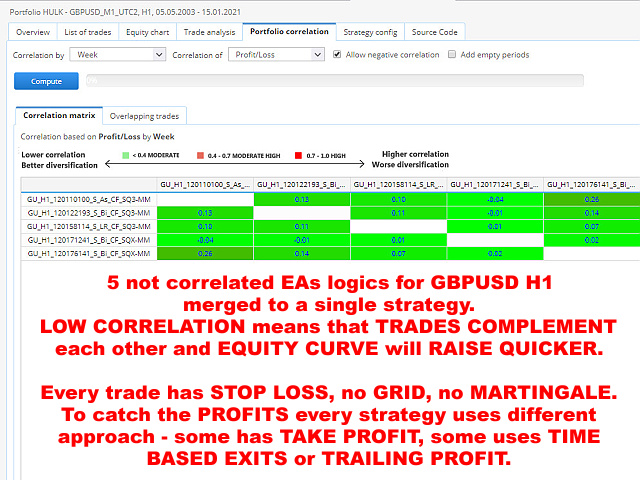Select row GU_H1_120122193_S_Bi_CF_SQ3-MM

tap(89, 213)
